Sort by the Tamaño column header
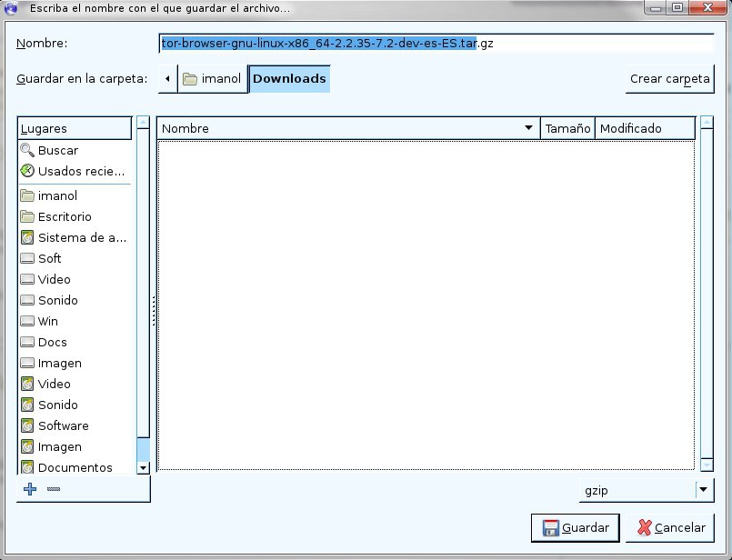Image resolution: width=732 pixels, height=560 pixels. tap(567, 128)
